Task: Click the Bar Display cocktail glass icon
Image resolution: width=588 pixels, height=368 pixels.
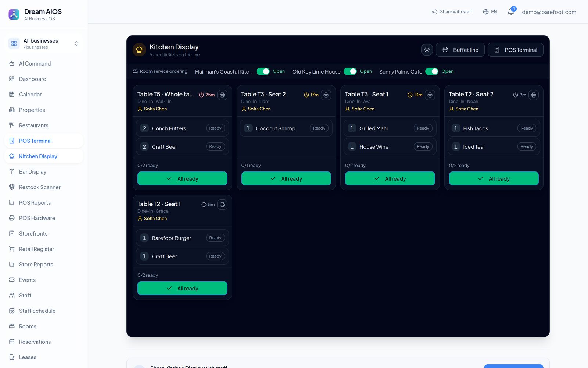Action: pyautogui.click(x=12, y=172)
